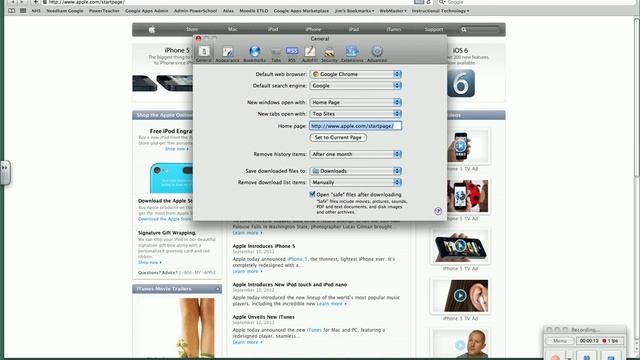Image resolution: width=640 pixels, height=360 pixels.
Task: Expand the WebMaster bookmarks folder
Action: [393, 11]
